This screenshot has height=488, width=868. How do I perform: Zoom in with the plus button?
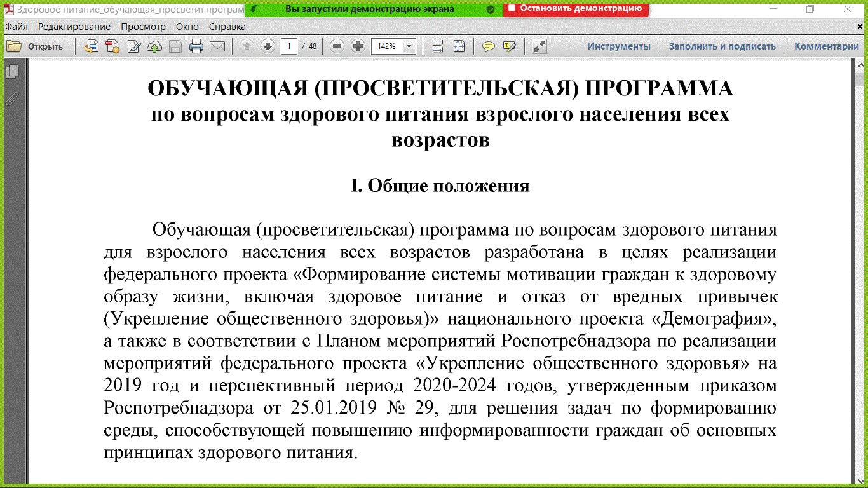point(358,46)
